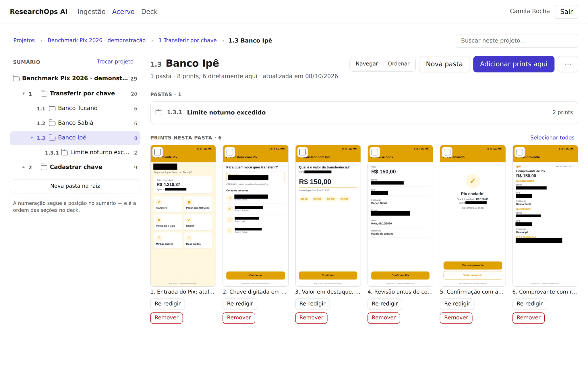This screenshot has height=368, width=588.
Task: Click Re-redigir under print 1
Action: tap(167, 304)
